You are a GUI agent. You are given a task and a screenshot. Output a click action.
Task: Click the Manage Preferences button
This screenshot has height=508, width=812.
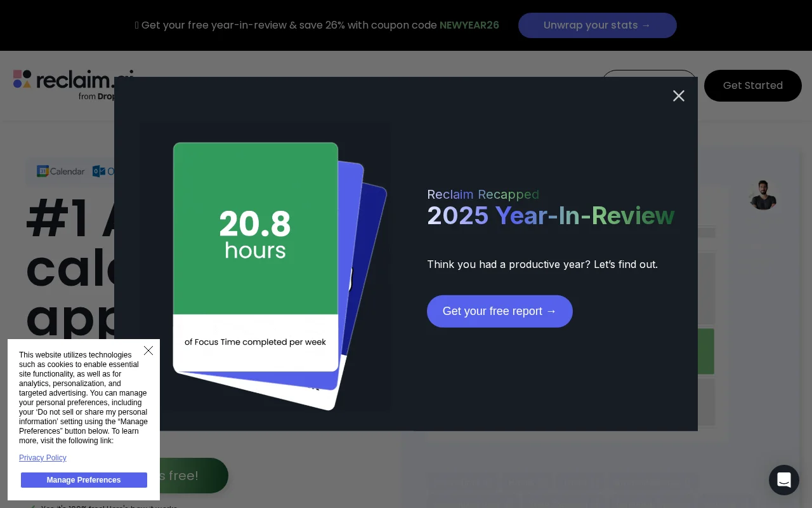pos(84,480)
